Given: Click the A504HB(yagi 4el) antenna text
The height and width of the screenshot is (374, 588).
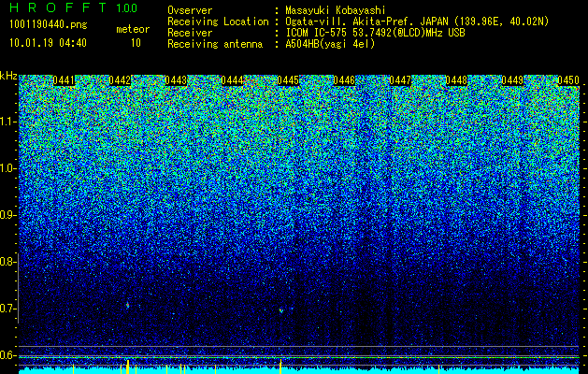Looking at the screenshot, I should click(330, 44).
